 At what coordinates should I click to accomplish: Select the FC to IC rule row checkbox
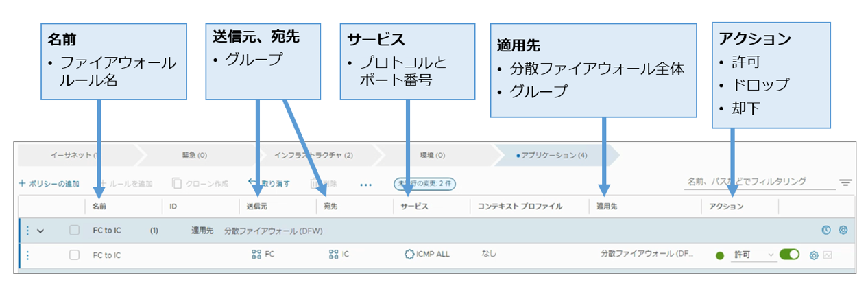point(74,255)
